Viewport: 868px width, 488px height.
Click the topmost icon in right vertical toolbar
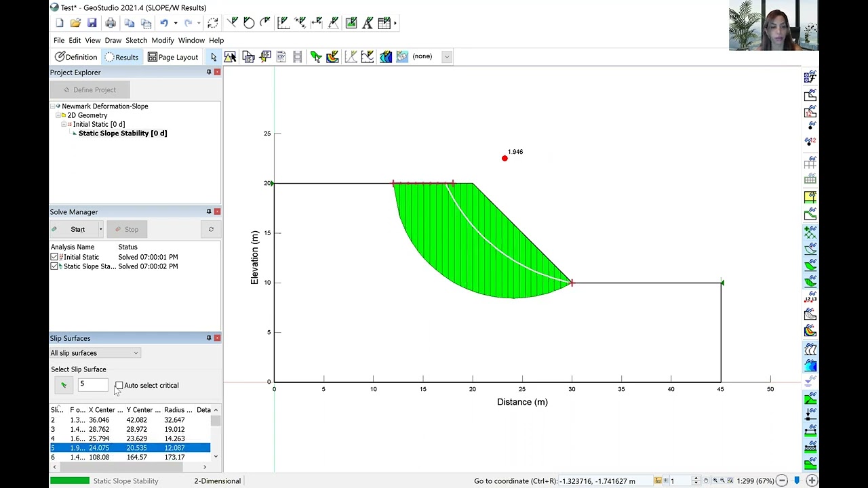810,78
